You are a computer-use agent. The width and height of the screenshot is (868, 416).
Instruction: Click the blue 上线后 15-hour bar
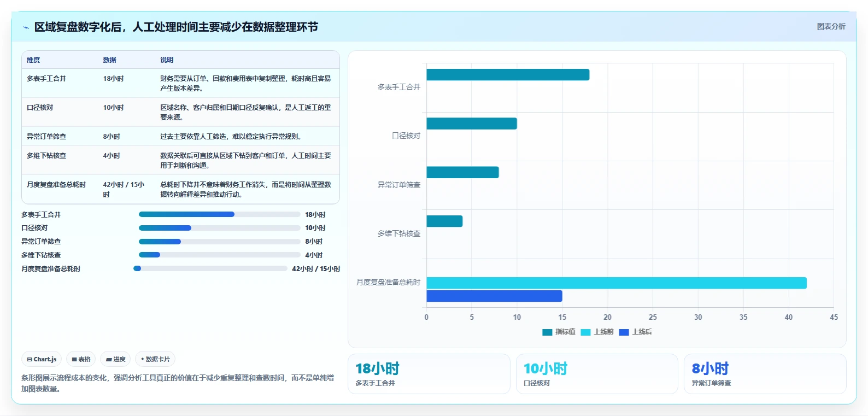coord(494,296)
